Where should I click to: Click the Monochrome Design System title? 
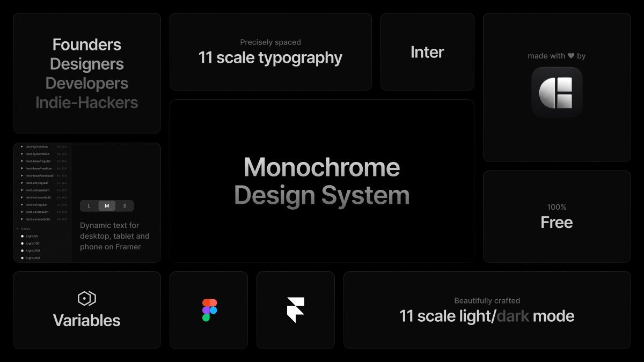point(321,181)
